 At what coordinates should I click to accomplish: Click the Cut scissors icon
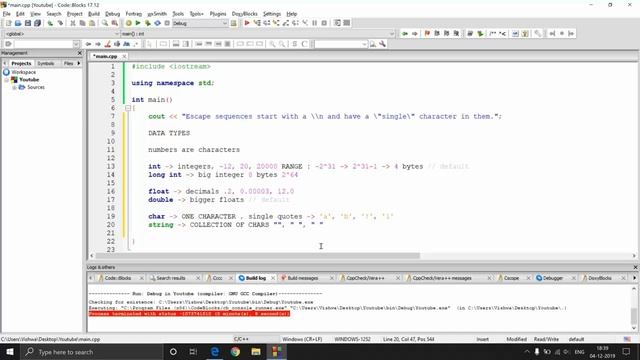73,23
